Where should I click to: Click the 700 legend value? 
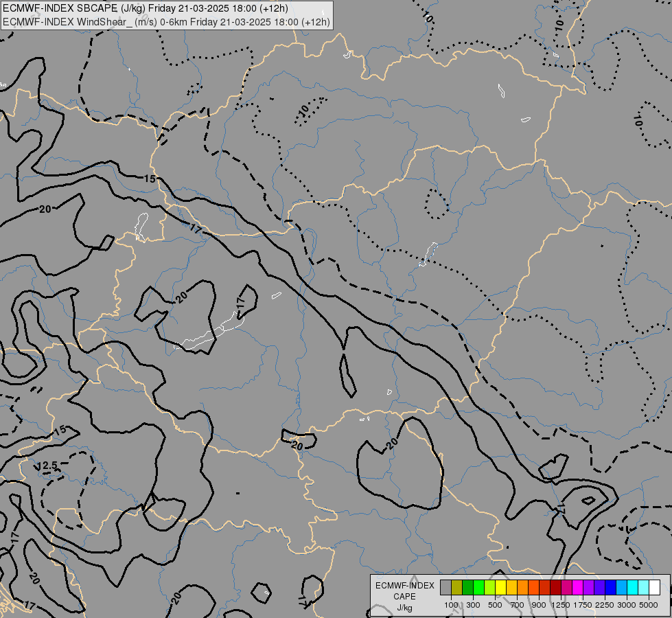[x=518, y=605]
